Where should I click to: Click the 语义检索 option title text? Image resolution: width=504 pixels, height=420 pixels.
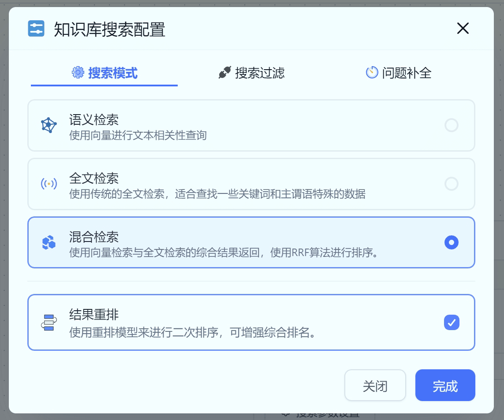[94, 119]
